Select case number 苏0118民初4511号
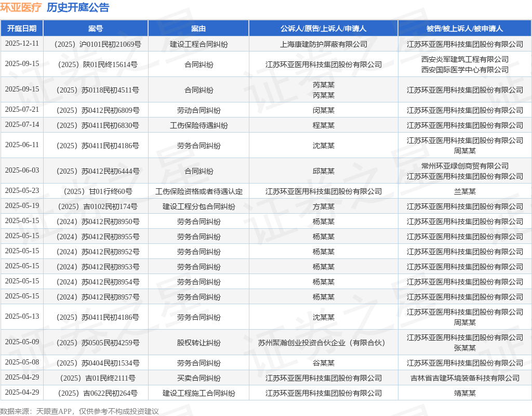This screenshot has width=532, height=416. click(x=97, y=90)
